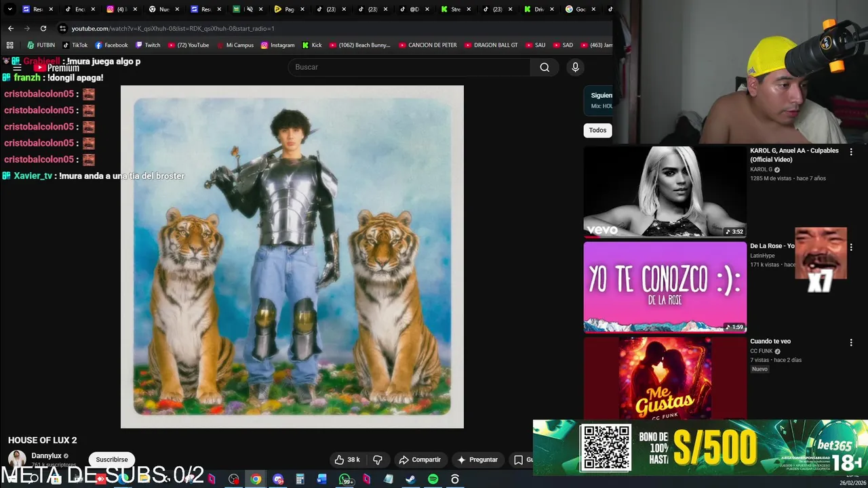Open the KAROL G channel name
Viewport: 868px width, 488px height.
click(x=761, y=169)
